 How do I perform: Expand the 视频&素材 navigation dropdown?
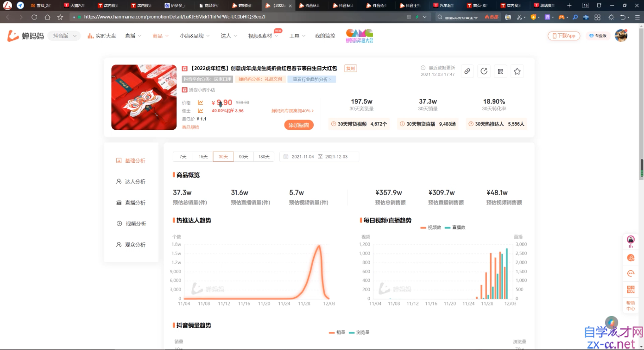point(263,36)
